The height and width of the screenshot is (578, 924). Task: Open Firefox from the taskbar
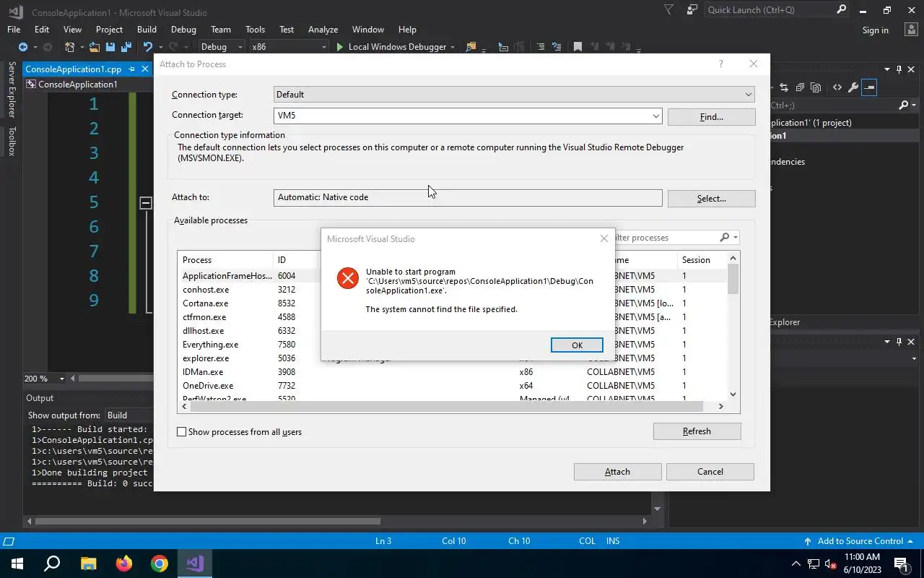(x=124, y=564)
